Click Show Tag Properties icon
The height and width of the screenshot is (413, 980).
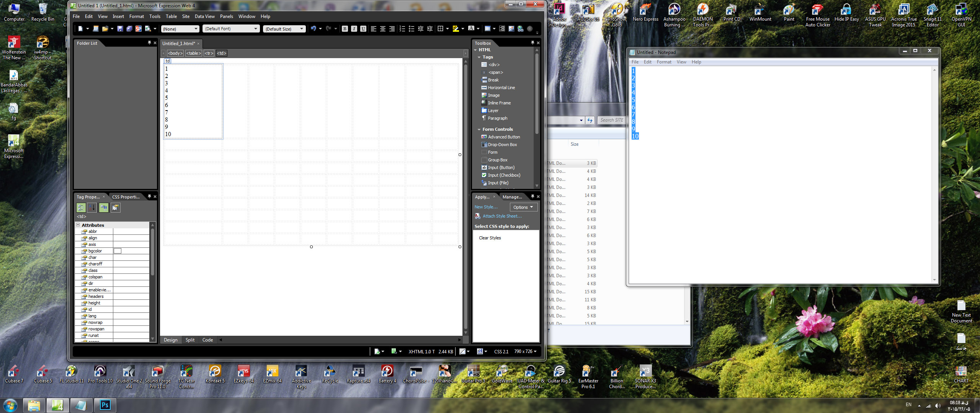115,208
